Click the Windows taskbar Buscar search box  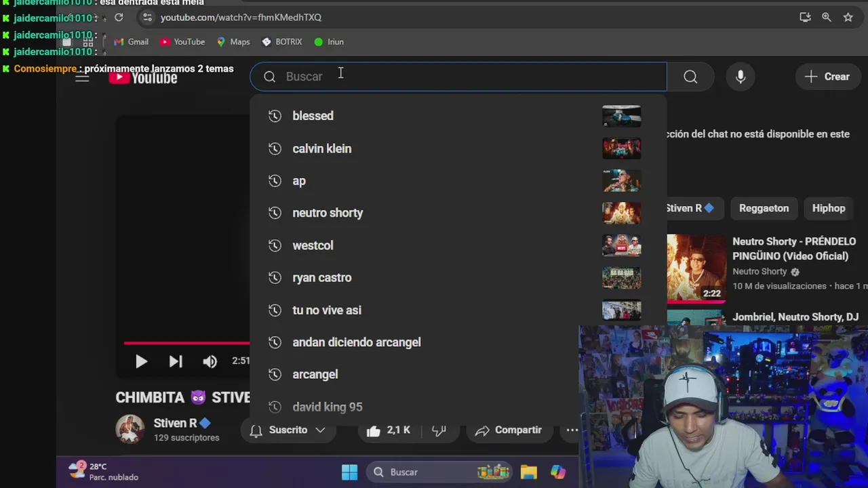(x=441, y=472)
